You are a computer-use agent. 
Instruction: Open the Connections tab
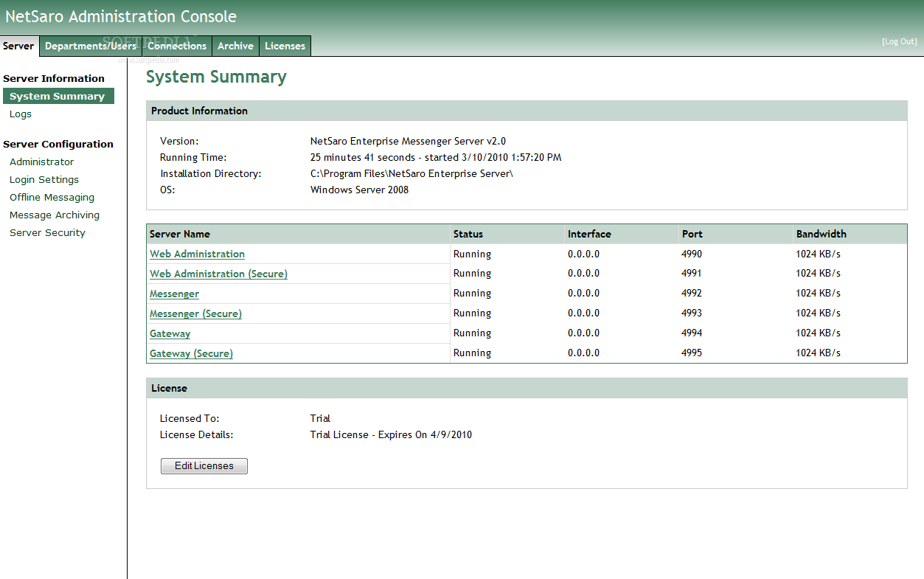tap(177, 46)
